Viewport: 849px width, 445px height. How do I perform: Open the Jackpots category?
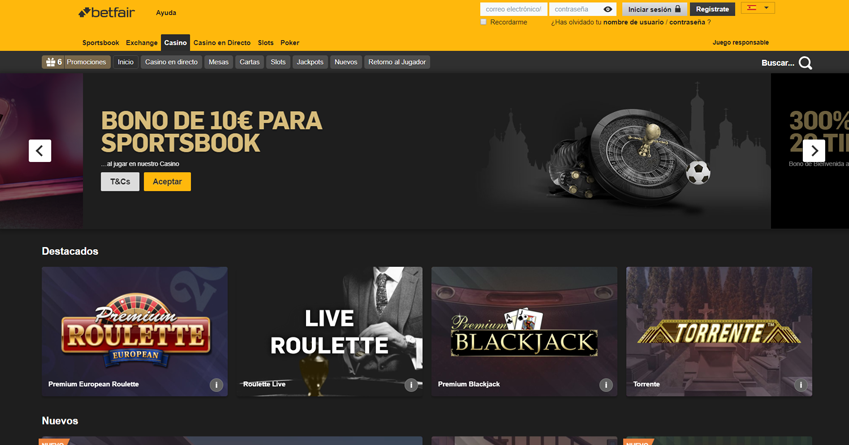(310, 62)
